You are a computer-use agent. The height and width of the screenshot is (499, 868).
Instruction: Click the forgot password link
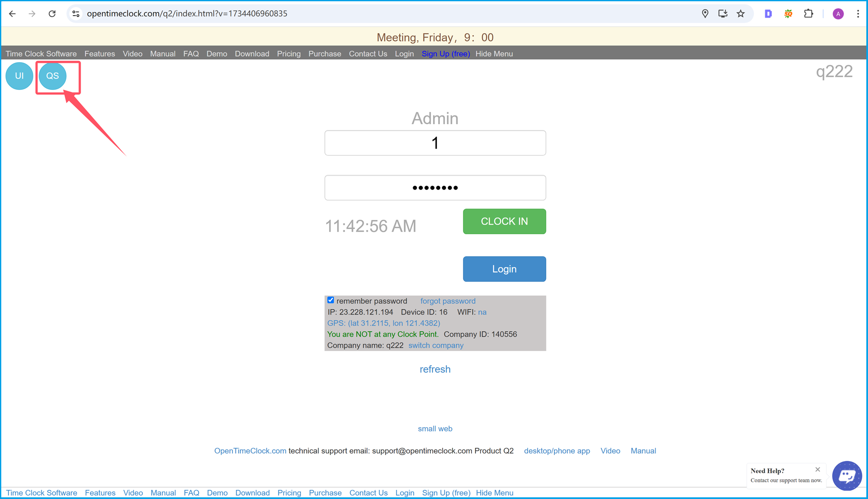point(448,300)
